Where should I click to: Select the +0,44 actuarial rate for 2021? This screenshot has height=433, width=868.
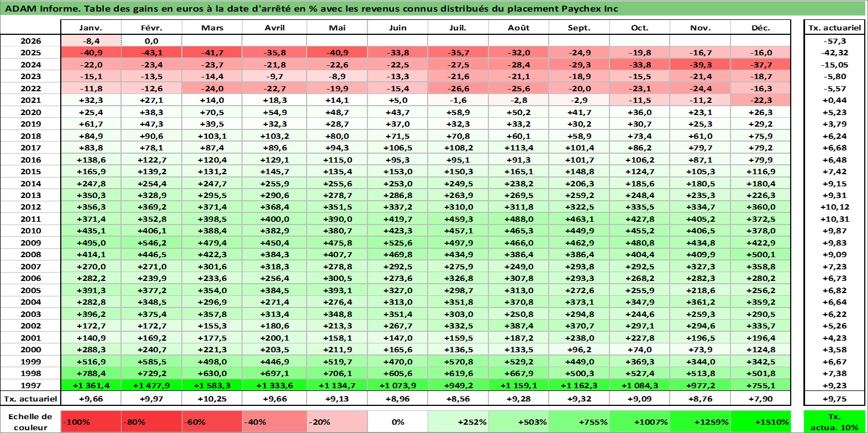pyautogui.click(x=834, y=100)
